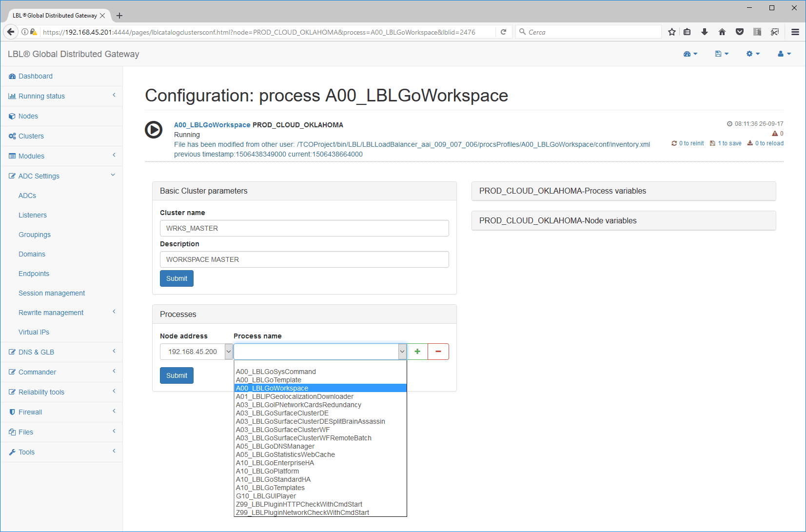Open the dashboard icon dropdown in top navbar
806x532 pixels.
pos(690,54)
